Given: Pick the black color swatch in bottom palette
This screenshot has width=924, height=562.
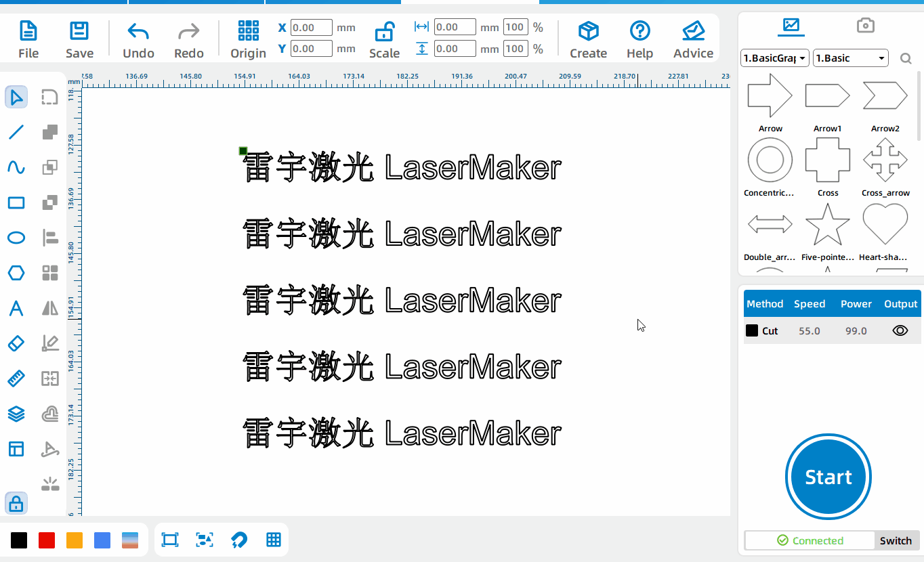Looking at the screenshot, I should tap(19, 540).
